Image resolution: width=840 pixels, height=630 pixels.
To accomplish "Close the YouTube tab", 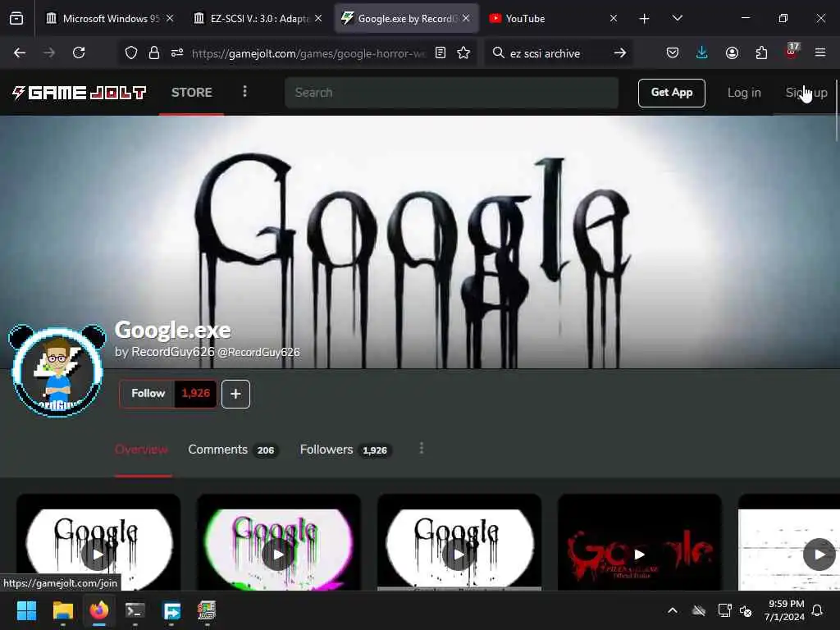I will pos(614,18).
